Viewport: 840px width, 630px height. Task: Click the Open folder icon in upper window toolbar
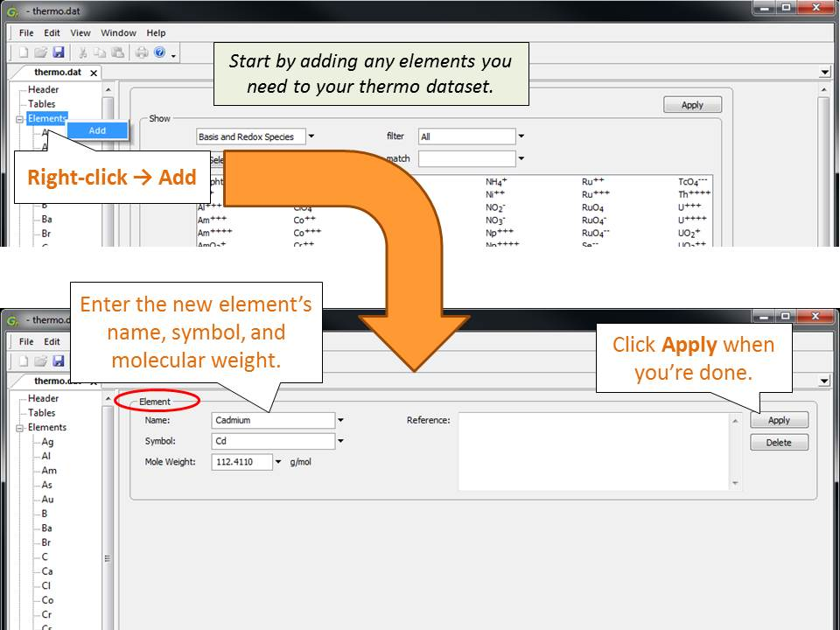[x=41, y=52]
